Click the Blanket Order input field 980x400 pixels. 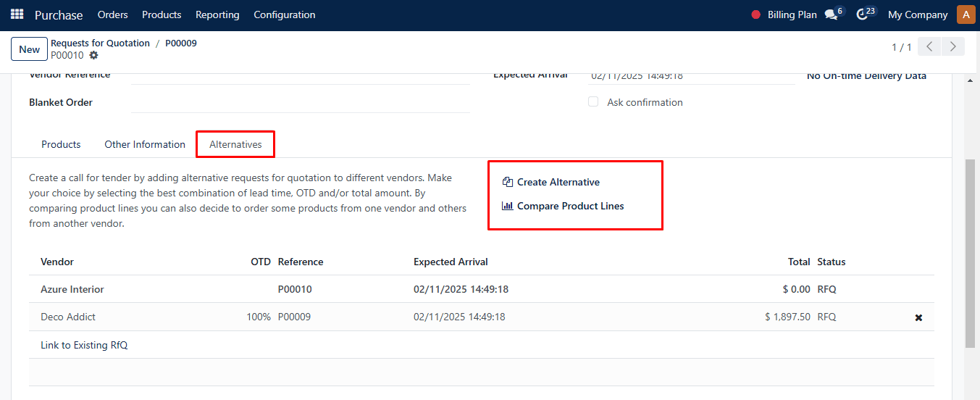point(301,102)
